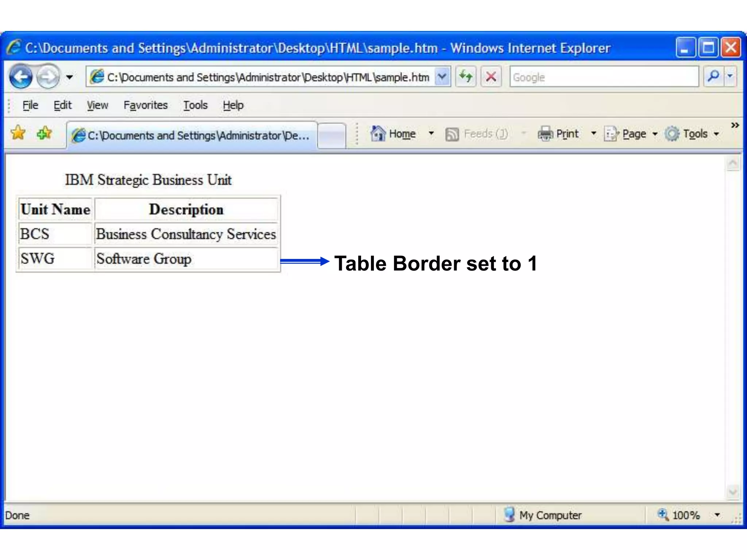Open the Tools gear toolbar menu
The width and height of the screenshot is (747, 560).
692,134
